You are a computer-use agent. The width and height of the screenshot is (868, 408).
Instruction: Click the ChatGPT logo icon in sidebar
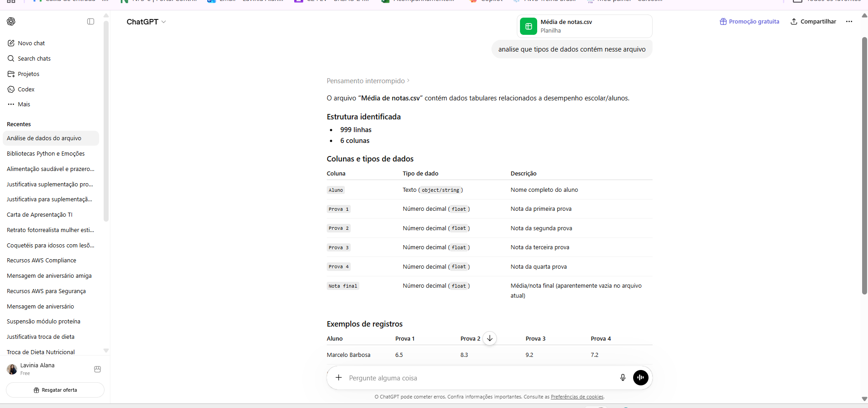11,21
